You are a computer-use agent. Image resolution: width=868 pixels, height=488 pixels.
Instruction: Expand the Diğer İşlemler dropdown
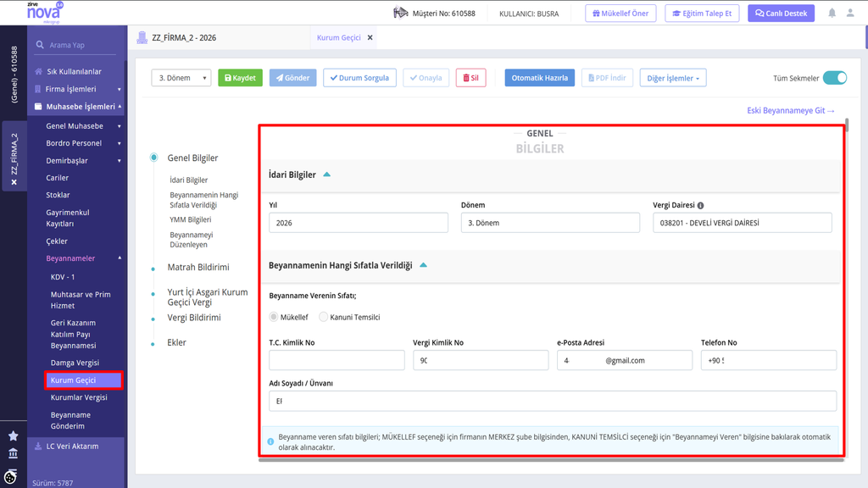[x=673, y=78]
